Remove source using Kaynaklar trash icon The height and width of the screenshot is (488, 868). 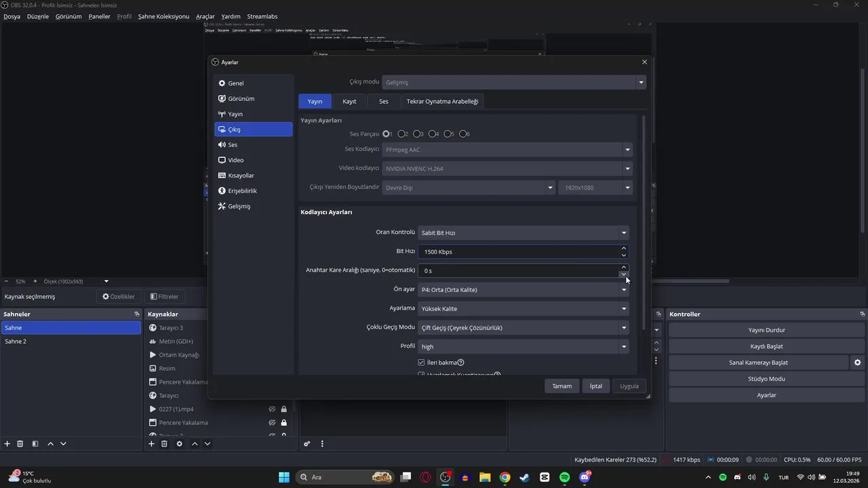click(164, 444)
